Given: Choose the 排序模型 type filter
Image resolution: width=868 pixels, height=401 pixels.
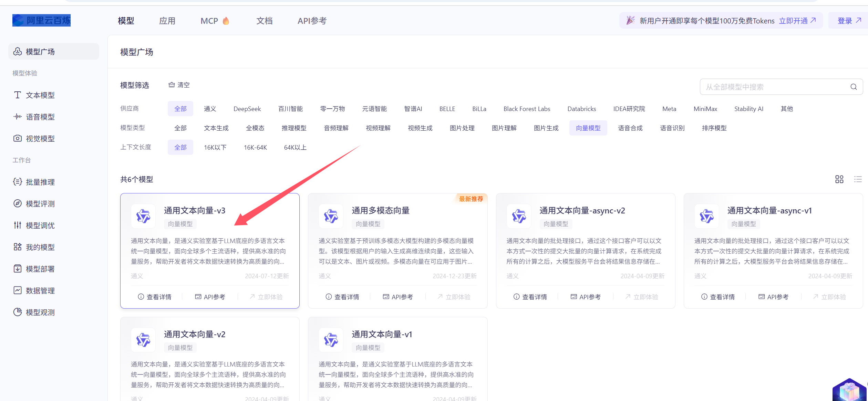Looking at the screenshot, I should click(714, 128).
